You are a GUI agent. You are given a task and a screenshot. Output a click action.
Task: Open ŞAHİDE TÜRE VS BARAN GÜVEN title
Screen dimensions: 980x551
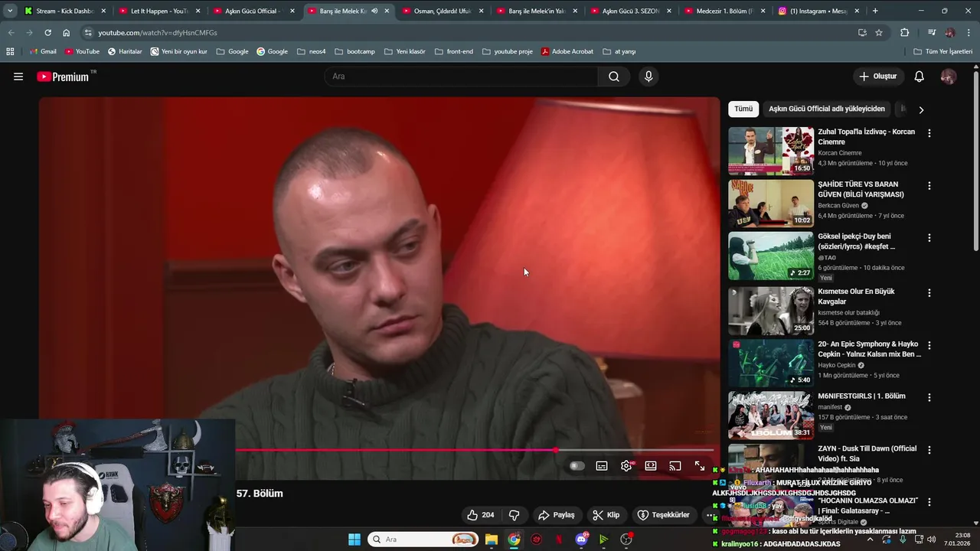tap(861, 189)
